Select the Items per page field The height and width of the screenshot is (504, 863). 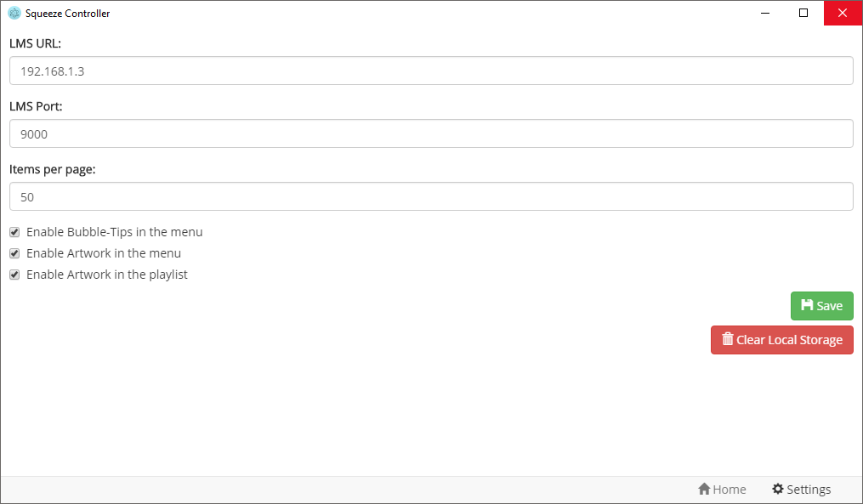pos(431,196)
